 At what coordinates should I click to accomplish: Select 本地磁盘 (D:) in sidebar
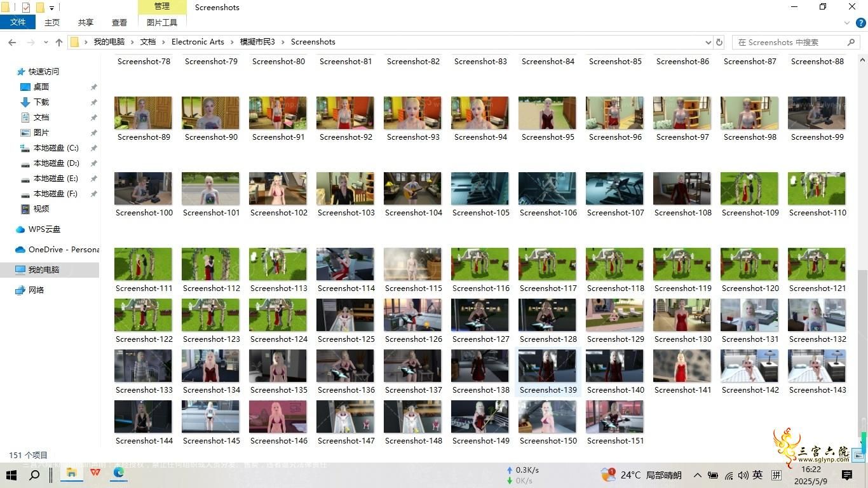coord(56,163)
